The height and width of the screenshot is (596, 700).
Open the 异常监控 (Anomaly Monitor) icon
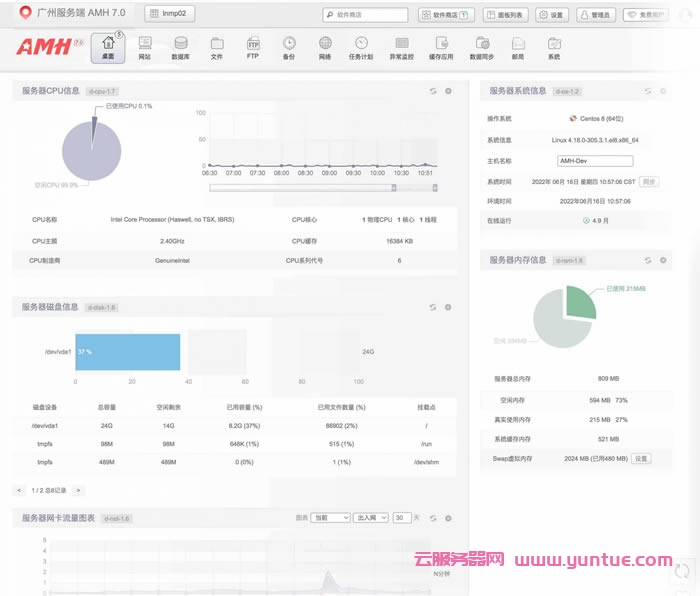tap(401, 47)
